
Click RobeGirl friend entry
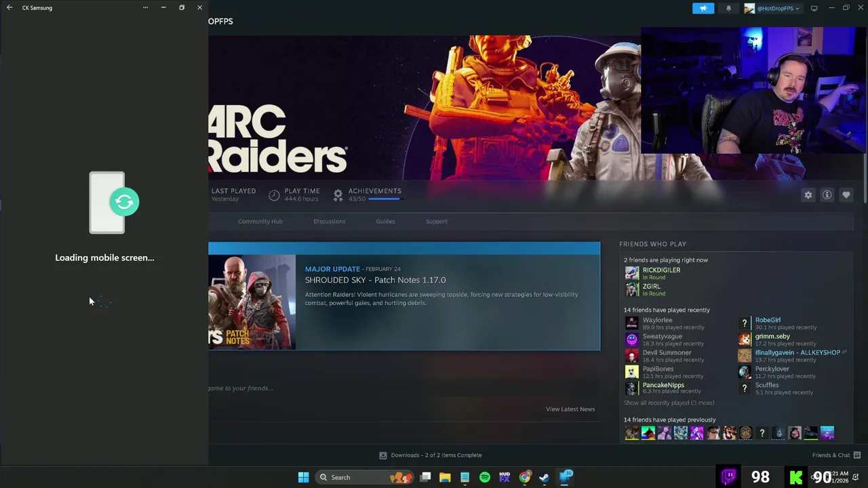pyautogui.click(x=776, y=323)
